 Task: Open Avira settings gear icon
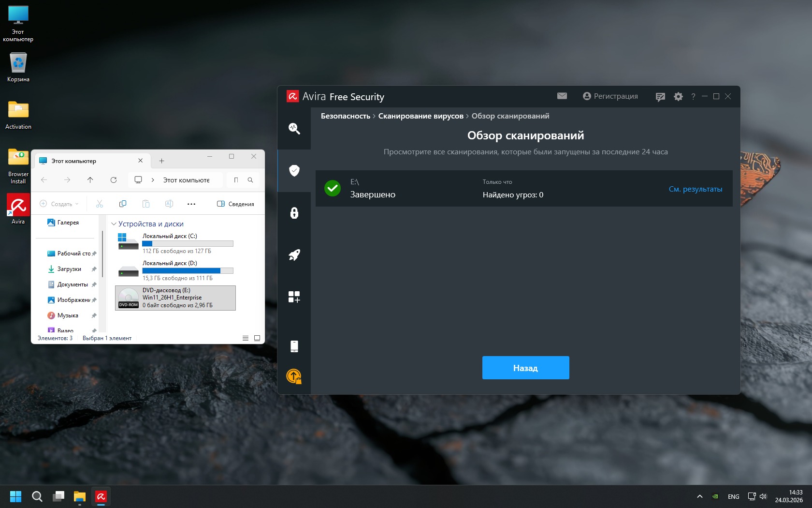tap(678, 97)
